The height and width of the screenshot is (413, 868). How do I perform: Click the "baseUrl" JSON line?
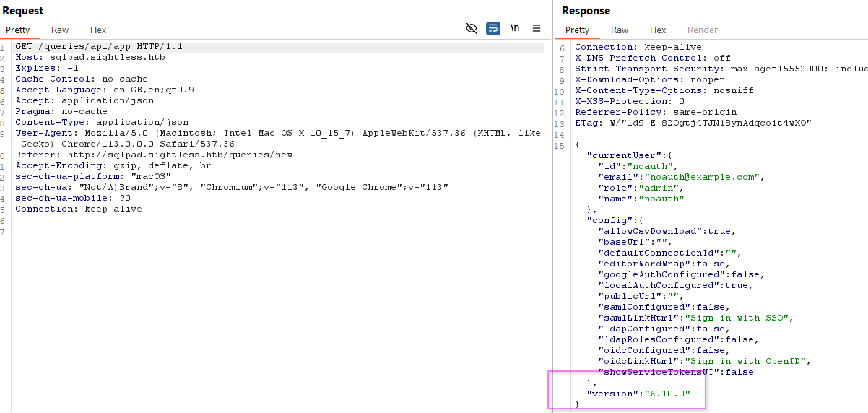(635, 242)
